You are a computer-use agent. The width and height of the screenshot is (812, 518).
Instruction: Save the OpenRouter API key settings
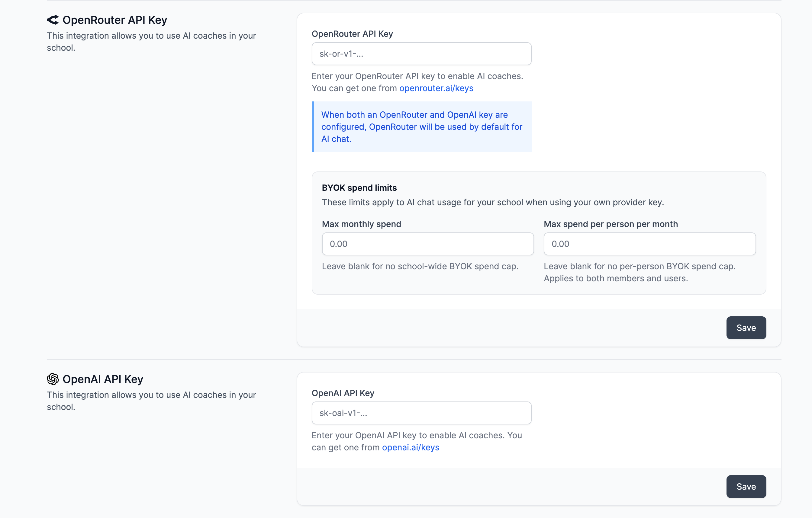(746, 328)
